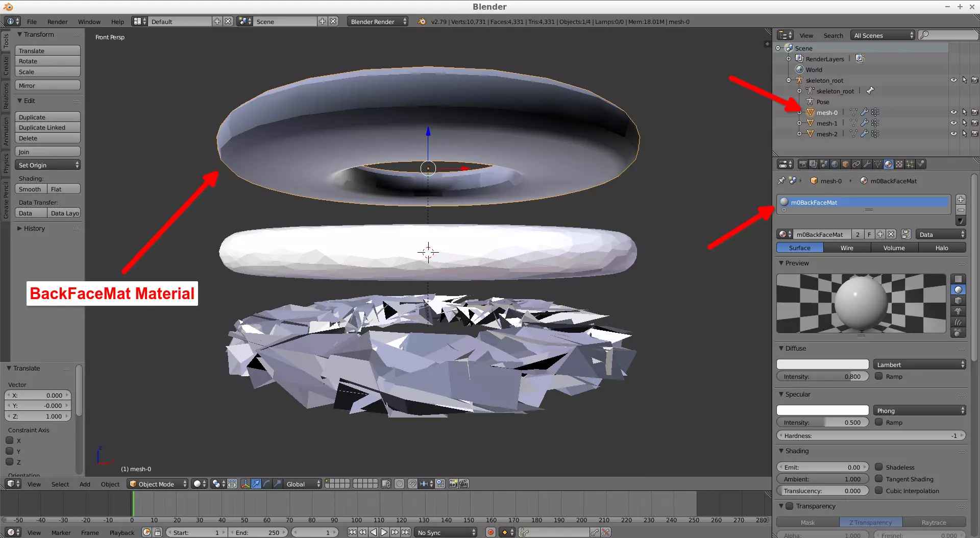Open the Window menu
Screen dimensions: 980x538
coord(89,21)
